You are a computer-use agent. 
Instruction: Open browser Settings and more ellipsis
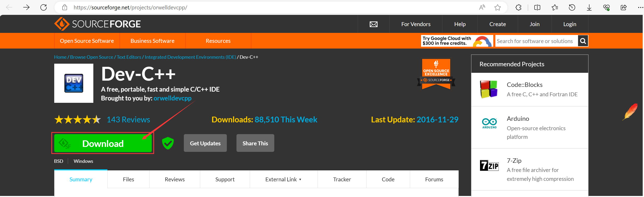coord(640,8)
